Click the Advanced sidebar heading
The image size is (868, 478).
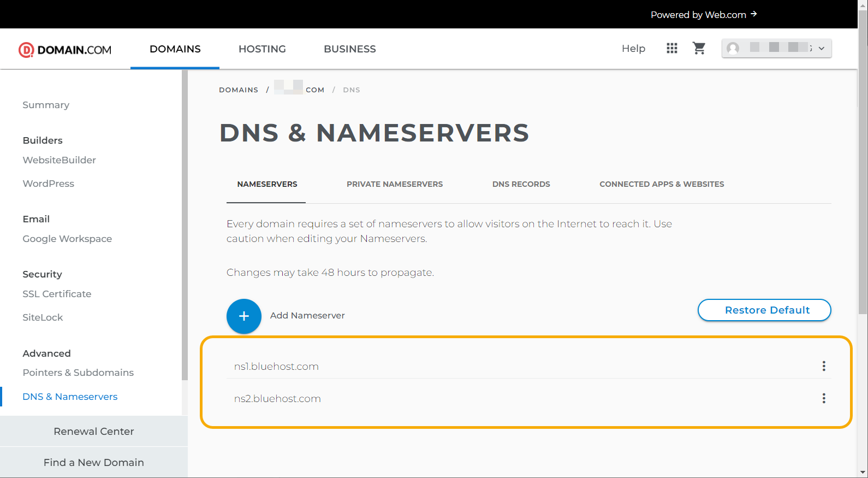pyautogui.click(x=46, y=353)
